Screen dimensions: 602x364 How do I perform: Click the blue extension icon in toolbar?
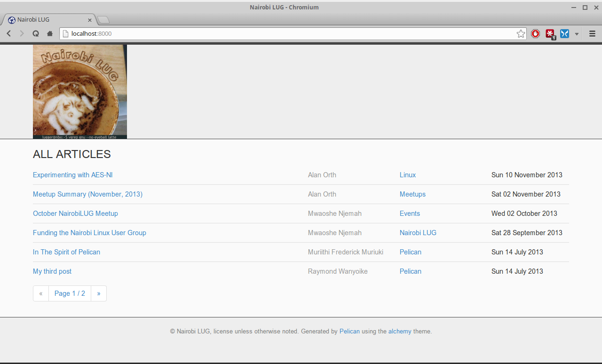tap(564, 33)
